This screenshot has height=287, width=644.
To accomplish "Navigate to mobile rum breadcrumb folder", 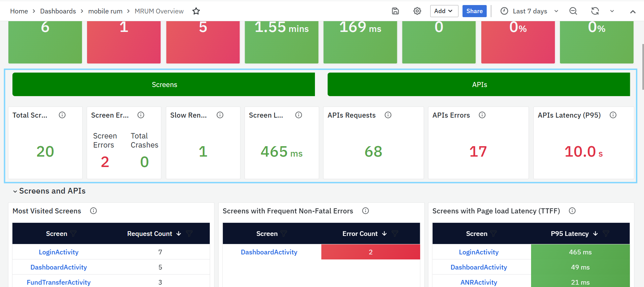I will point(105,11).
